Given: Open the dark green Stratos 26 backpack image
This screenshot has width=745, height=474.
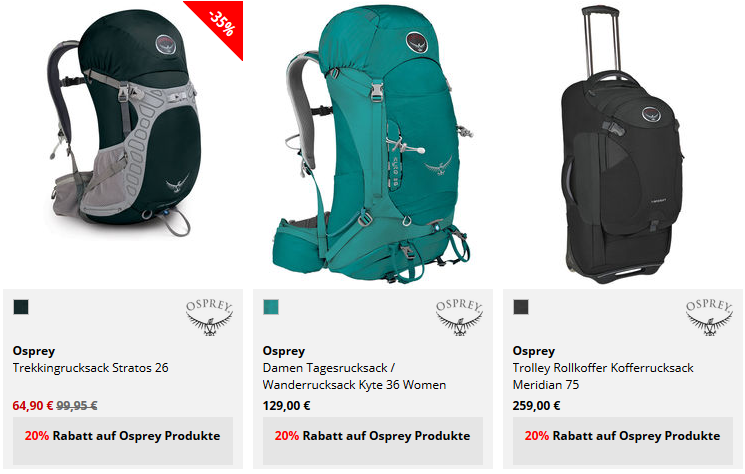Looking at the screenshot, I should [x=124, y=123].
